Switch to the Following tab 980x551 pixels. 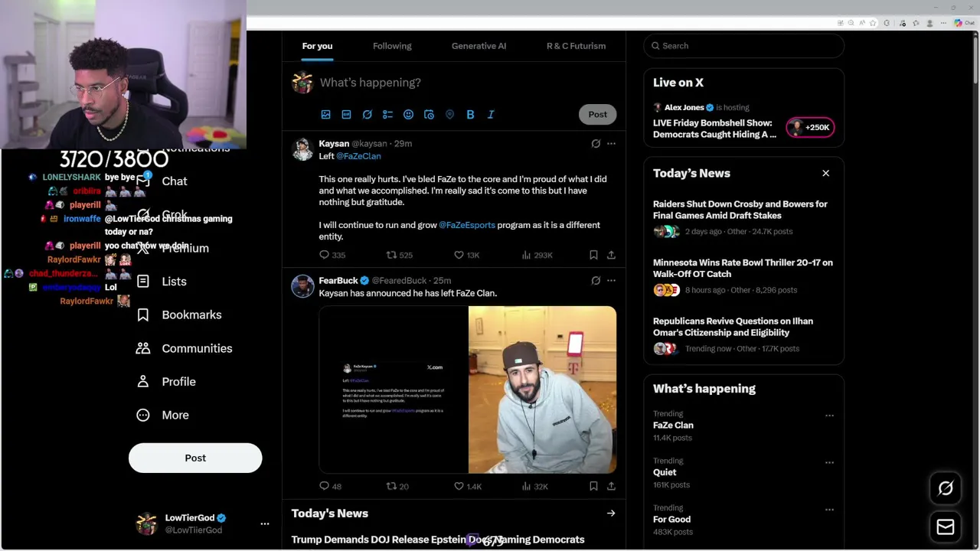point(392,46)
